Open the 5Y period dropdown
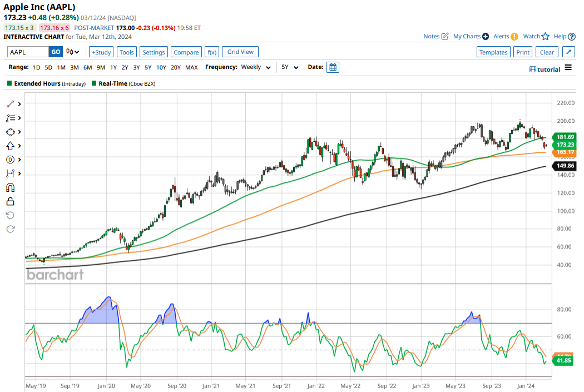Image resolution: width=584 pixels, height=392 pixels. point(290,67)
